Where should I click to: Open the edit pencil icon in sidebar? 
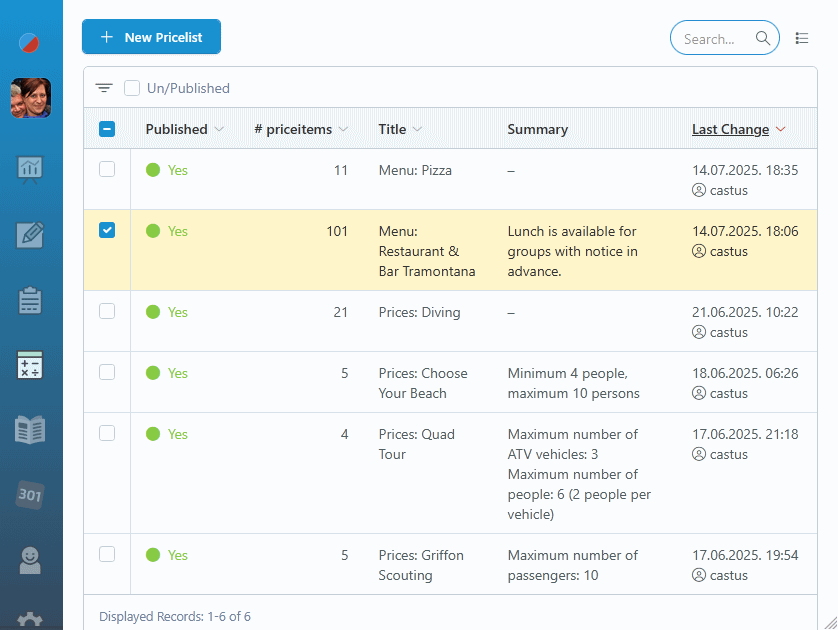tap(31, 234)
